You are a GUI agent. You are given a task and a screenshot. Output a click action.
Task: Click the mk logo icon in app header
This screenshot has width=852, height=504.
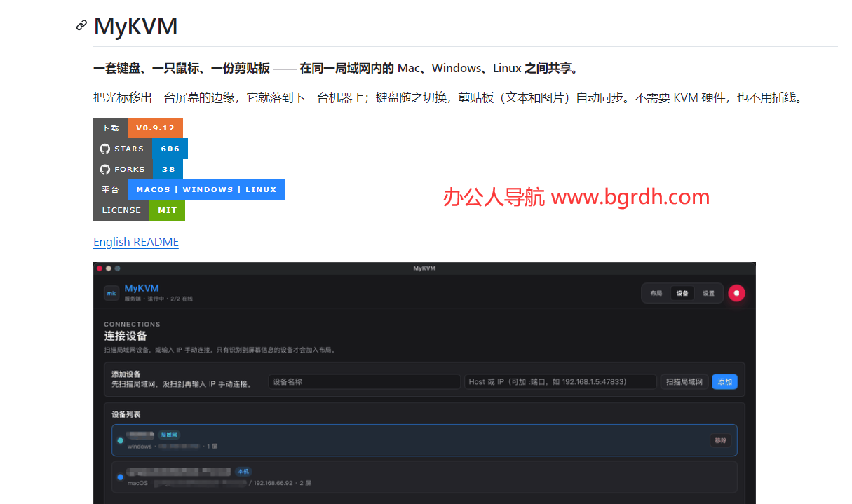(x=111, y=293)
